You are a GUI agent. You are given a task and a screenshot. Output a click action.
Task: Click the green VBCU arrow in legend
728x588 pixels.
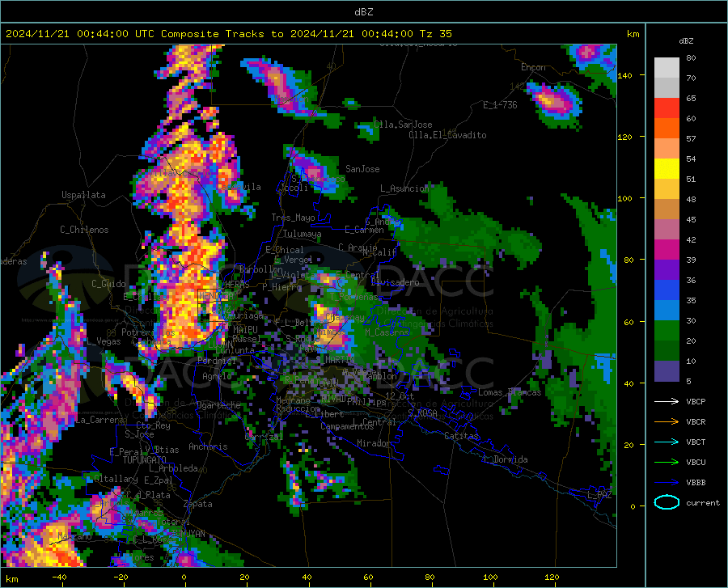[x=667, y=463]
